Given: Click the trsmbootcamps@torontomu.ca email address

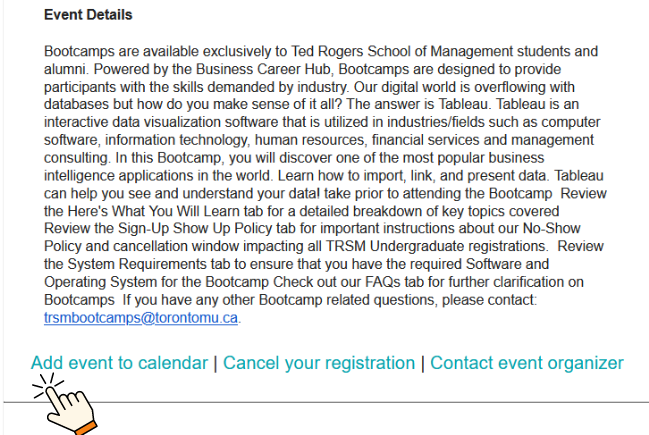Looking at the screenshot, I should tap(142, 319).
